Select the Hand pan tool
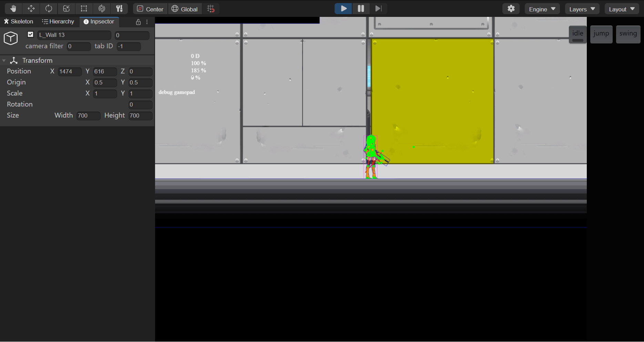644x342 pixels. click(13, 9)
